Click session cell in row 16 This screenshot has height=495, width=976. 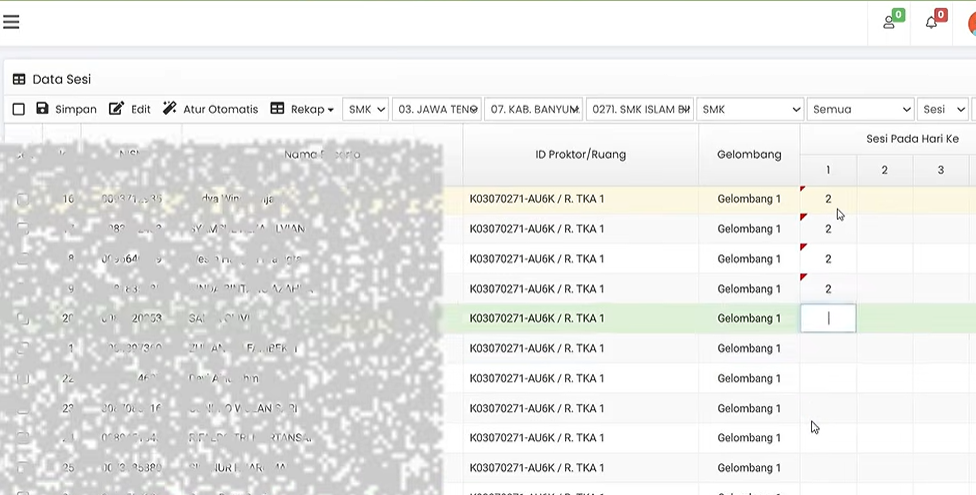(828, 199)
